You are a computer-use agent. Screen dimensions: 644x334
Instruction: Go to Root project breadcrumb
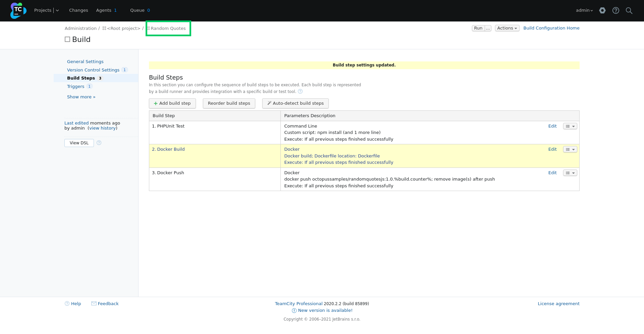[123, 29]
